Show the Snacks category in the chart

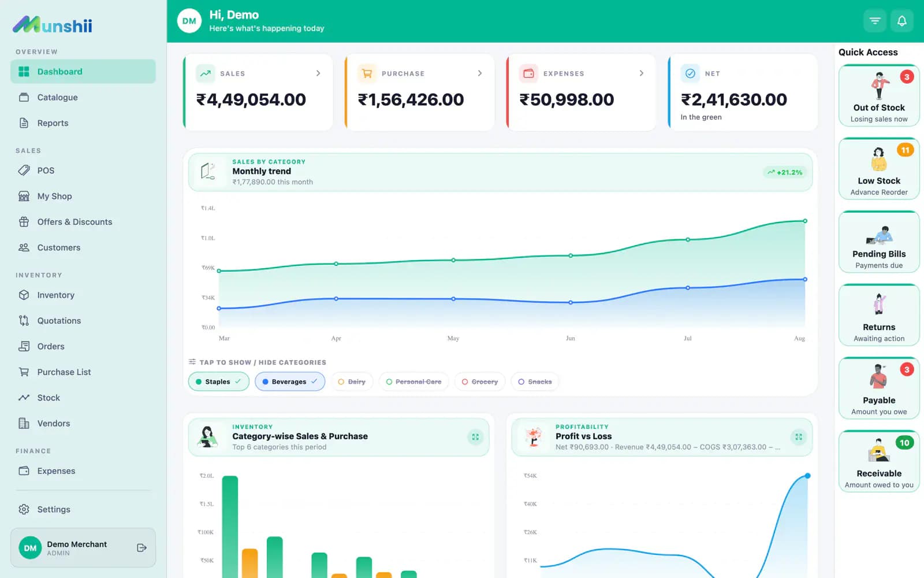coord(535,381)
